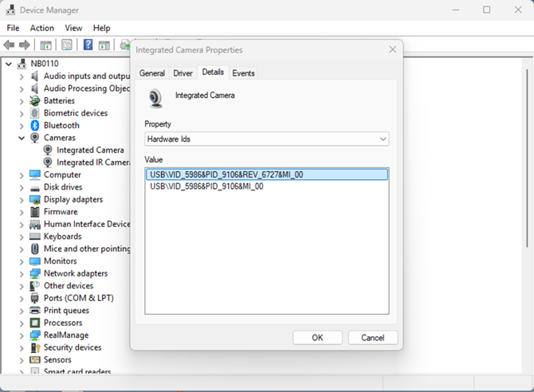Image resolution: width=534 pixels, height=392 pixels.
Task: Click the Help question mark toolbar icon
Action: coord(88,45)
